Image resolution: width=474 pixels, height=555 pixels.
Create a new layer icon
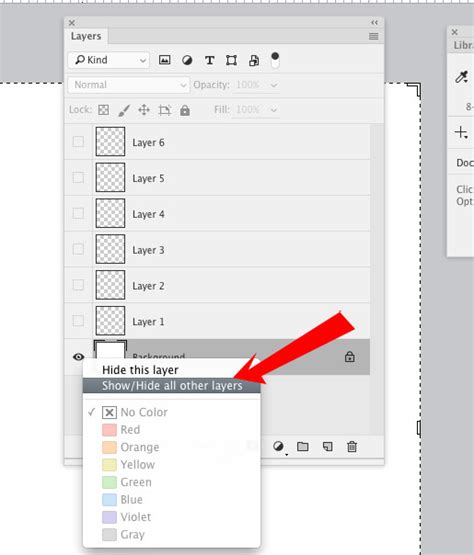pyautogui.click(x=327, y=447)
